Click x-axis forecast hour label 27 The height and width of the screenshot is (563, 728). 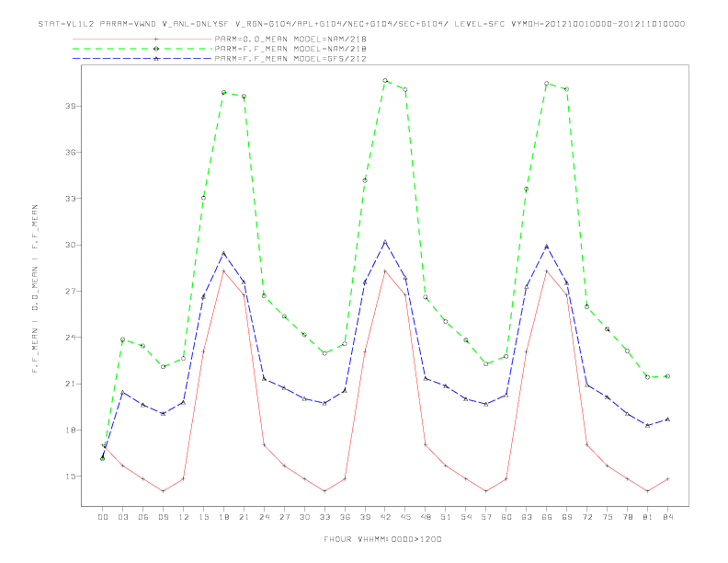284,517
